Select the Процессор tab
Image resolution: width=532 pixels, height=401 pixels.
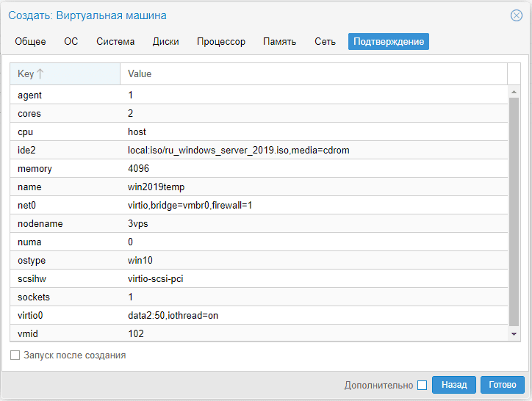tap(221, 41)
